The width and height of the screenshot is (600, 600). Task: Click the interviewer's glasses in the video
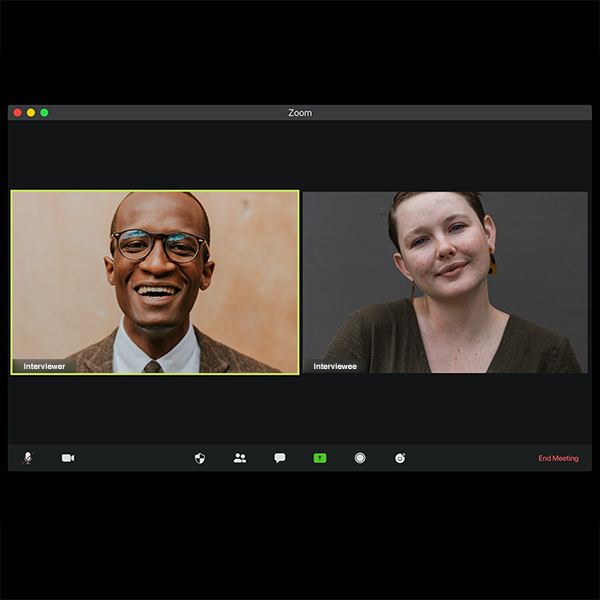click(x=158, y=245)
